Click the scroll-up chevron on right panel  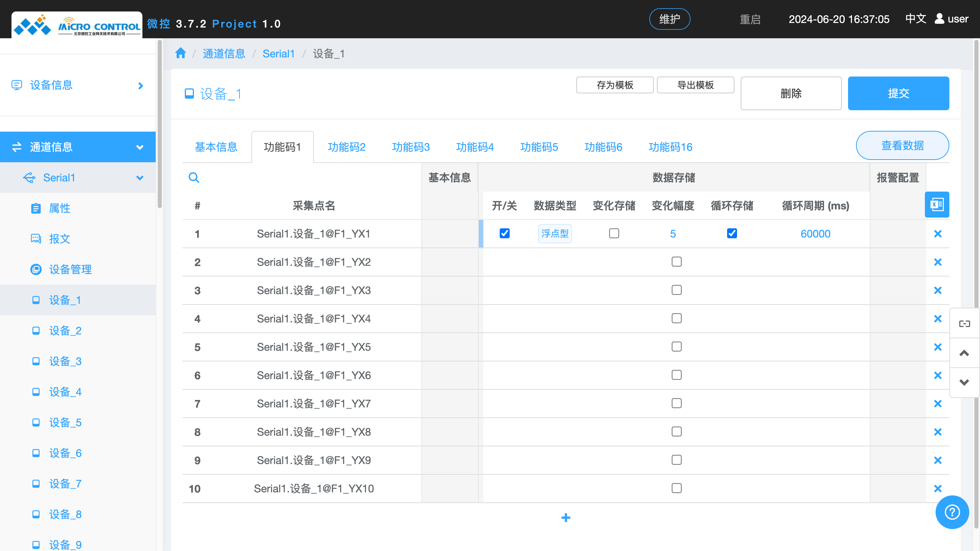click(x=964, y=353)
